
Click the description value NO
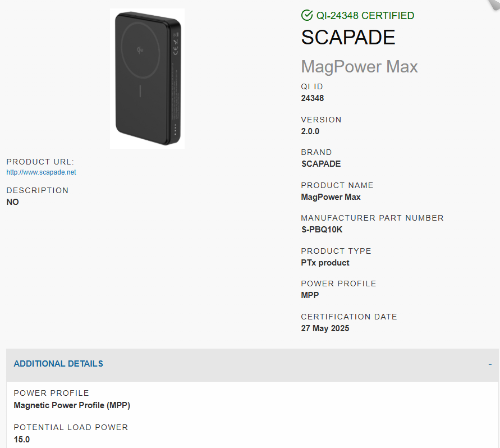coord(13,202)
